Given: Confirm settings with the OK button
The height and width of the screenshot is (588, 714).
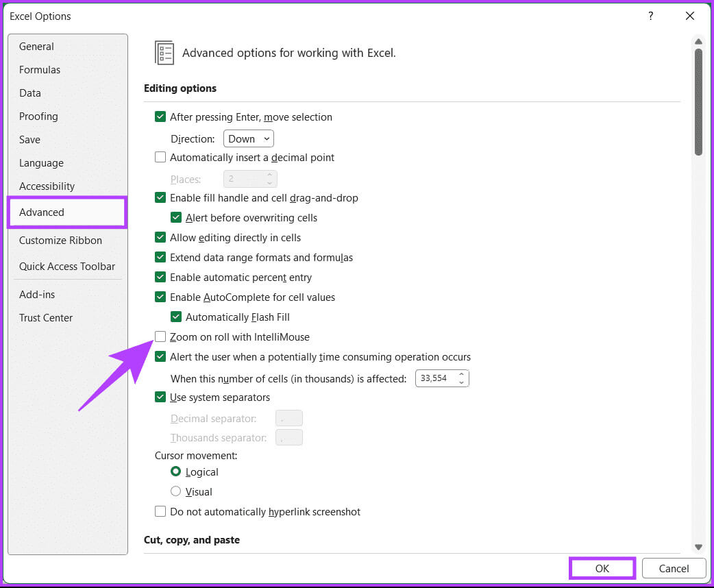Looking at the screenshot, I should click(x=602, y=568).
